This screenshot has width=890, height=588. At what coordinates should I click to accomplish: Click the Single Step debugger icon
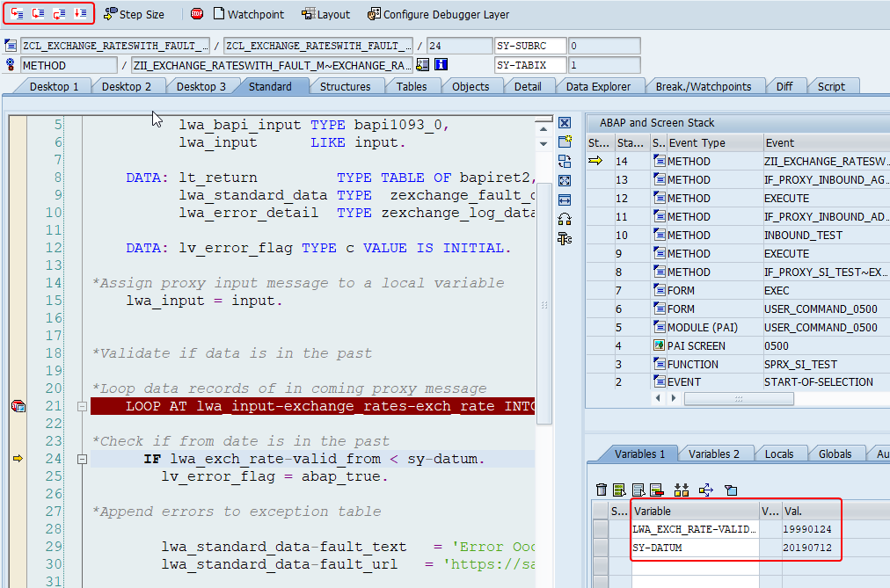[x=17, y=13]
